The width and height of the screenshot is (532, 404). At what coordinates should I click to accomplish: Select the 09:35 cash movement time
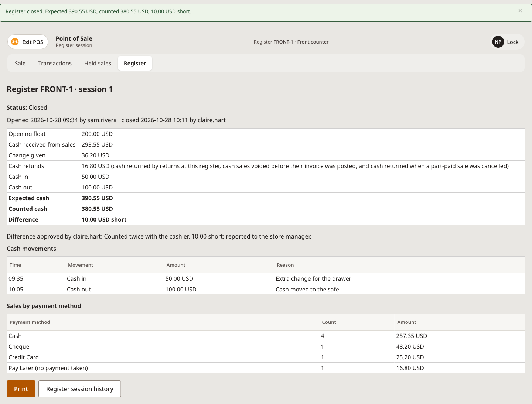pyautogui.click(x=16, y=278)
